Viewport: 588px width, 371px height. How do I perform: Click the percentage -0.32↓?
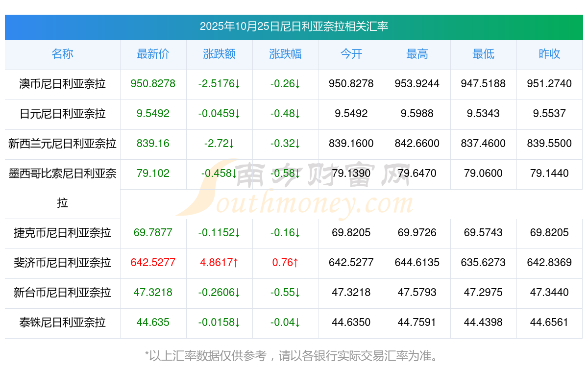tap(285, 144)
